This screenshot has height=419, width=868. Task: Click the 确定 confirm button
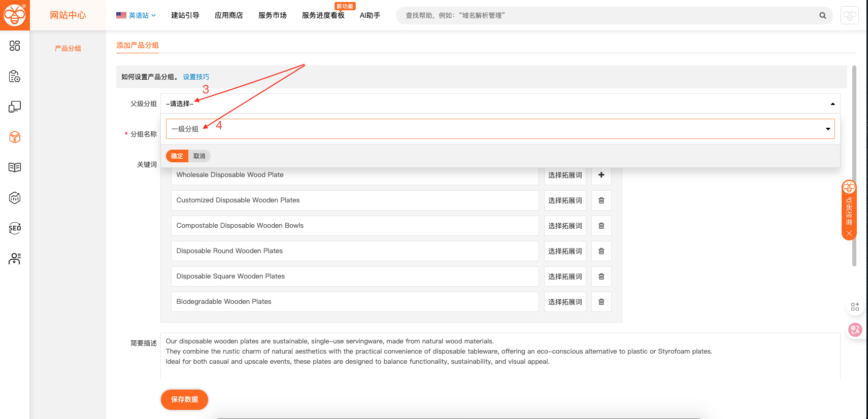point(177,156)
